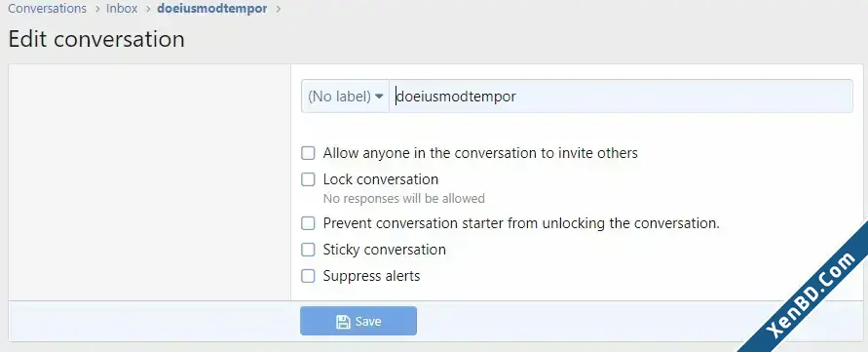Click the conversation title input field
868x352 pixels.
point(622,96)
